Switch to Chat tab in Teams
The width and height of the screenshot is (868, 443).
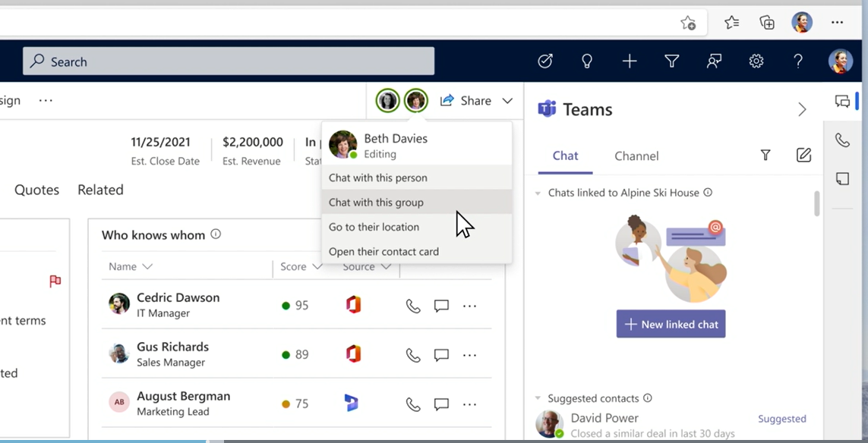(x=565, y=156)
